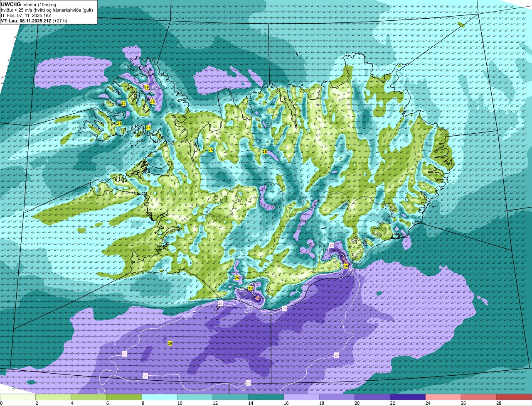Screen dimensions: 532x406
Task: Click the 18–20 m/s medium purple legend swatch
Action: pos(337,397)
